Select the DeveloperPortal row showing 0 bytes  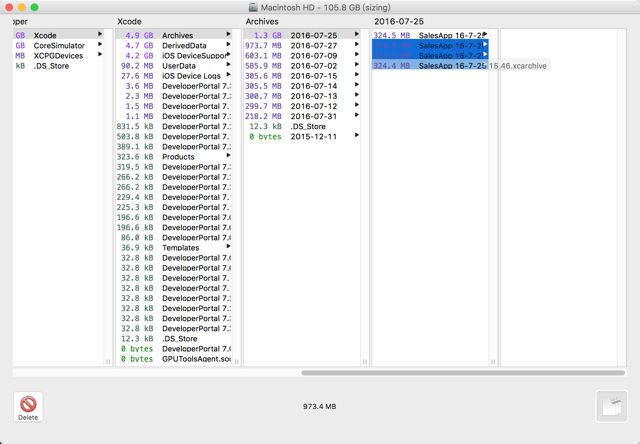pos(174,349)
